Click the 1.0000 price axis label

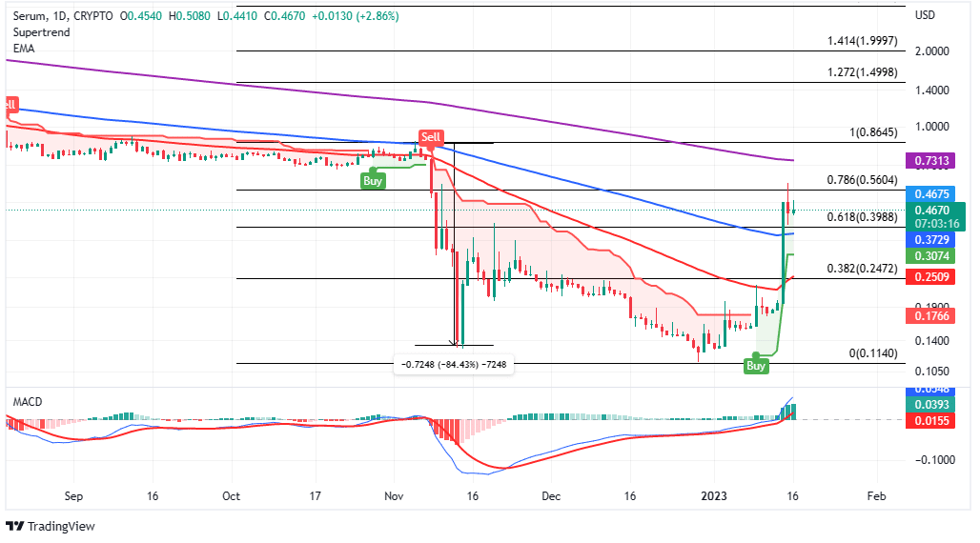tap(932, 127)
